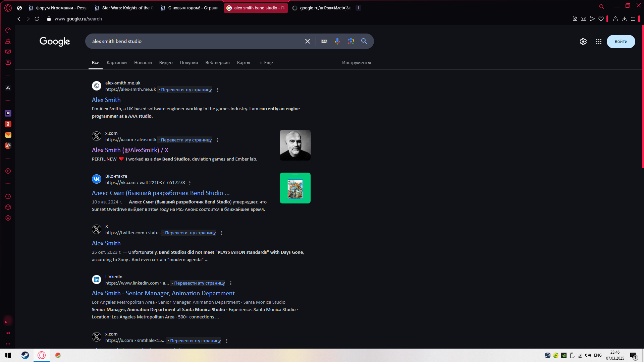Click the Войти sign-in button
This screenshot has width=644, height=362.
coord(621,42)
